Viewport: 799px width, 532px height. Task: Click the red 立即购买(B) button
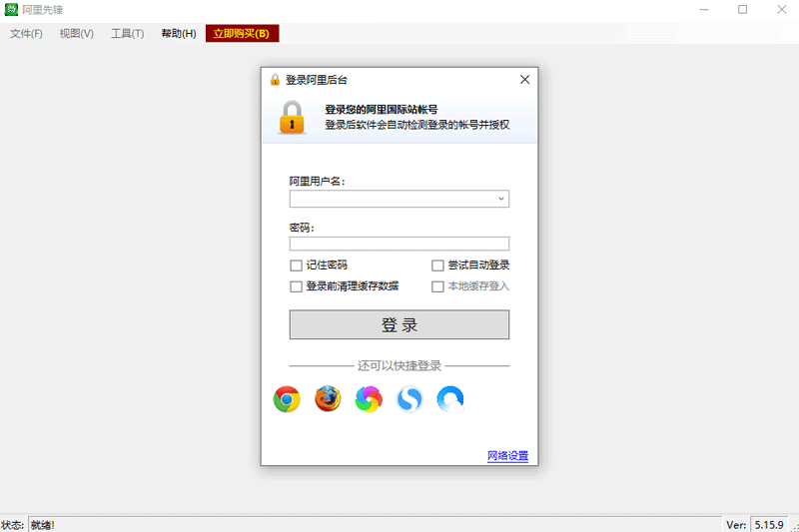242,34
